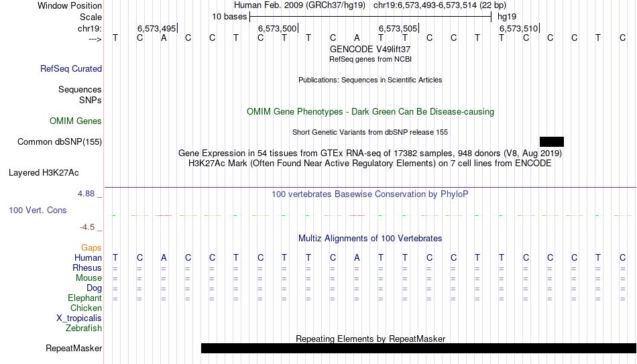Click the Chicken species row label
This screenshot has height=364, width=637.
click(x=86, y=308)
